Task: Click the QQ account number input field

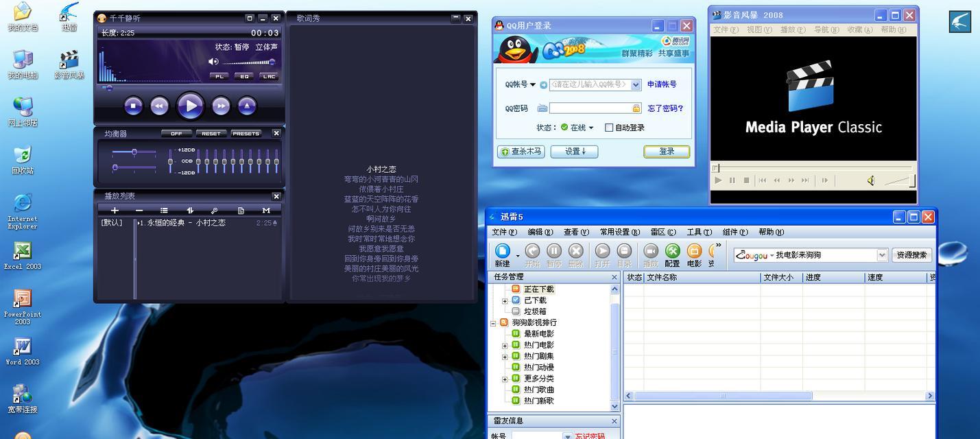Action: click(589, 84)
